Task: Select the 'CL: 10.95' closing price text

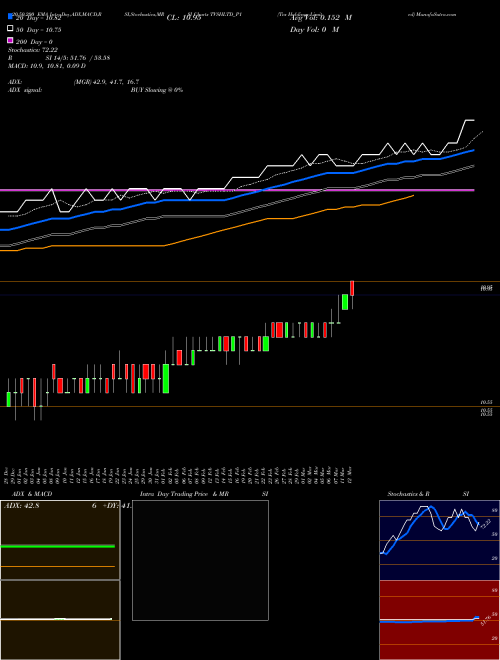Action: pyautogui.click(x=184, y=18)
